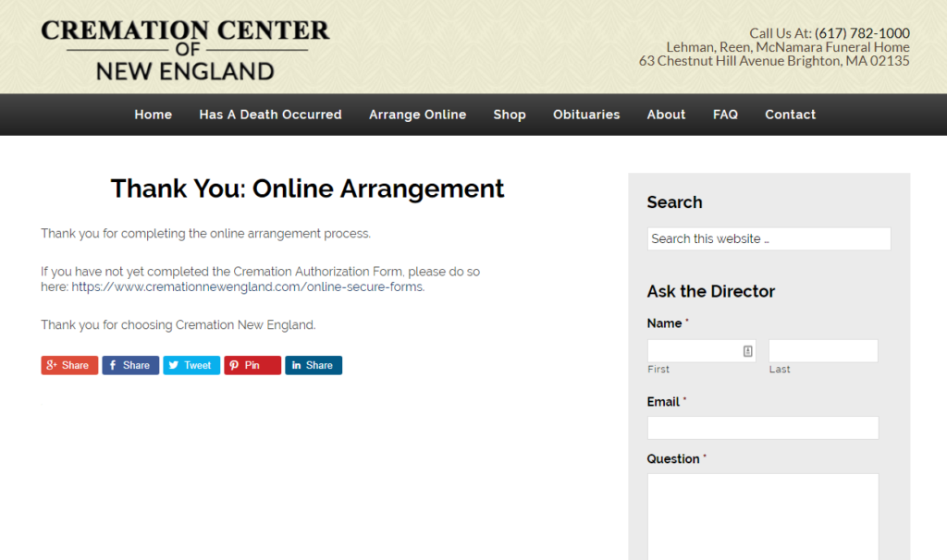Focus the Email input field
Image resolution: width=947 pixels, height=560 pixels.
point(763,428)
